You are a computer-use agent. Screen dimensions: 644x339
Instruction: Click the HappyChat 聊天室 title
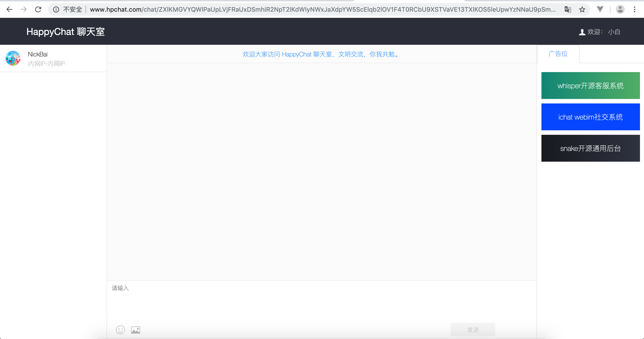coord(66,32)
